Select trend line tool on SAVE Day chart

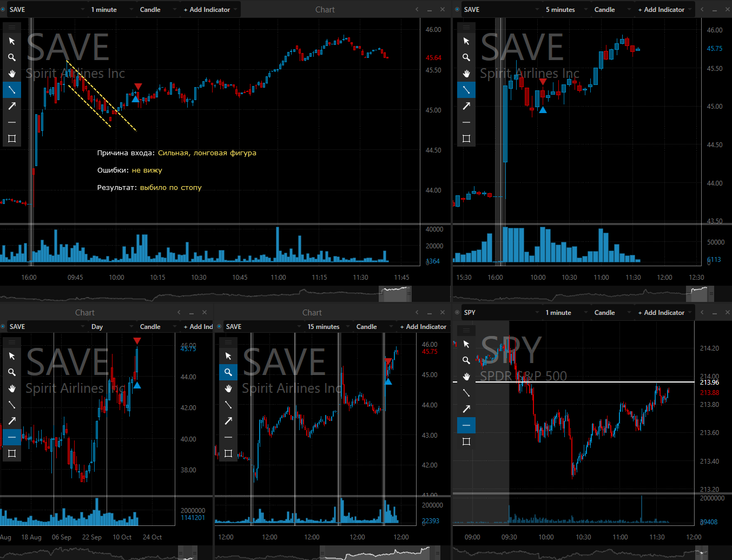[12, 405]
